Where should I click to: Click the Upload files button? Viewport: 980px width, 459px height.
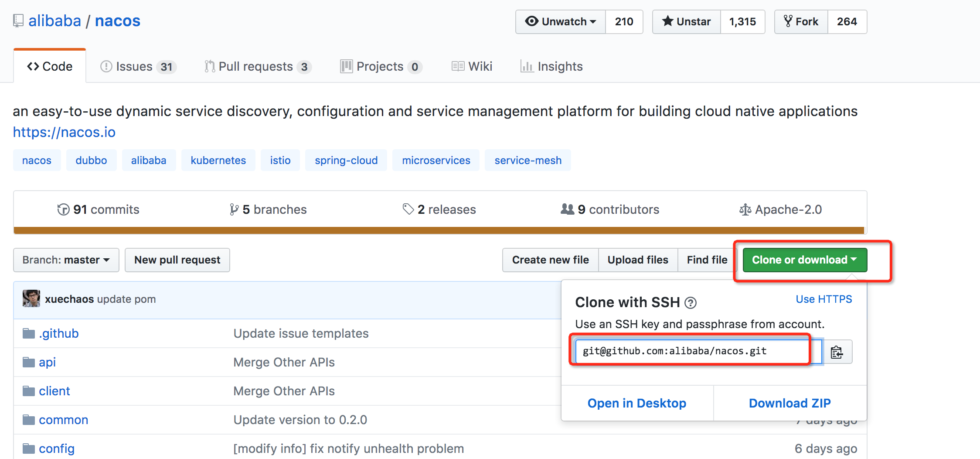[638, 260]
